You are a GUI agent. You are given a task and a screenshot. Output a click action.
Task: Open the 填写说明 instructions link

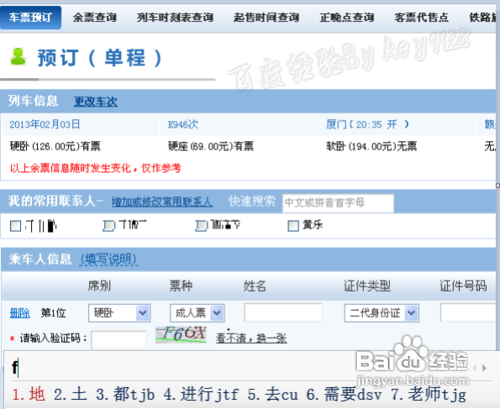(x=109, y=259)
